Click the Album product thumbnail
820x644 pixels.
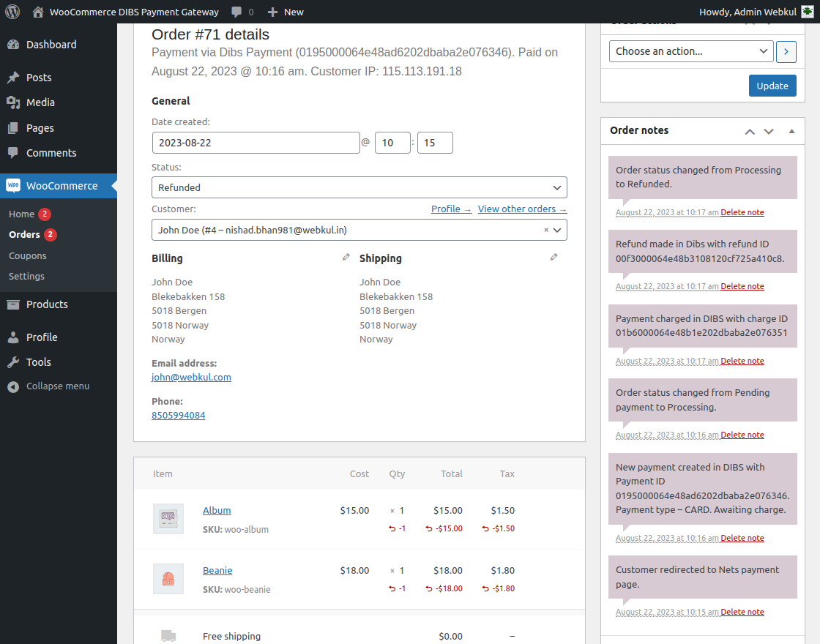point(168,519)
